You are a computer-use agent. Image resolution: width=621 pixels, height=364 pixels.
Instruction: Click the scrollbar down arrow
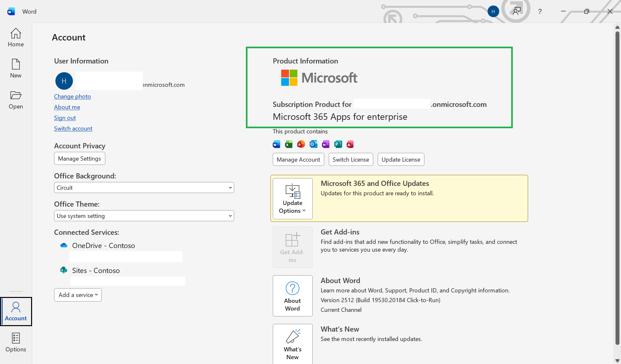point(617,360)
